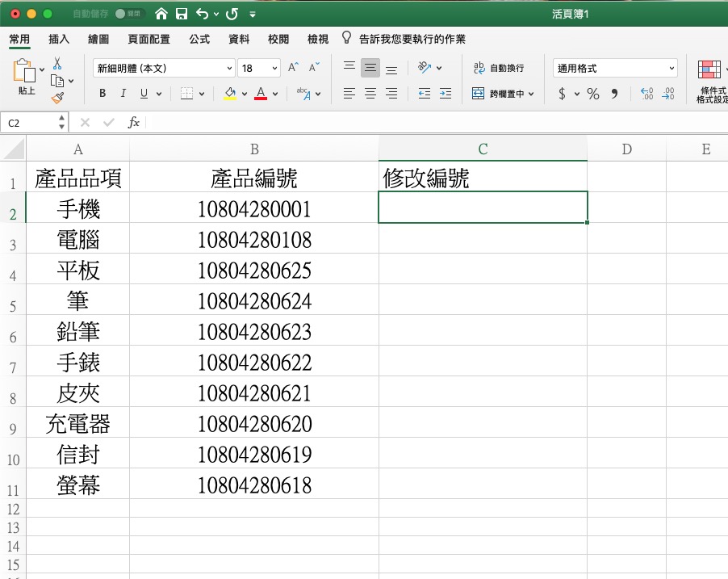Click the cancel X in formula bar
This screenshot has width=728, height=579.
click(85, 122)
